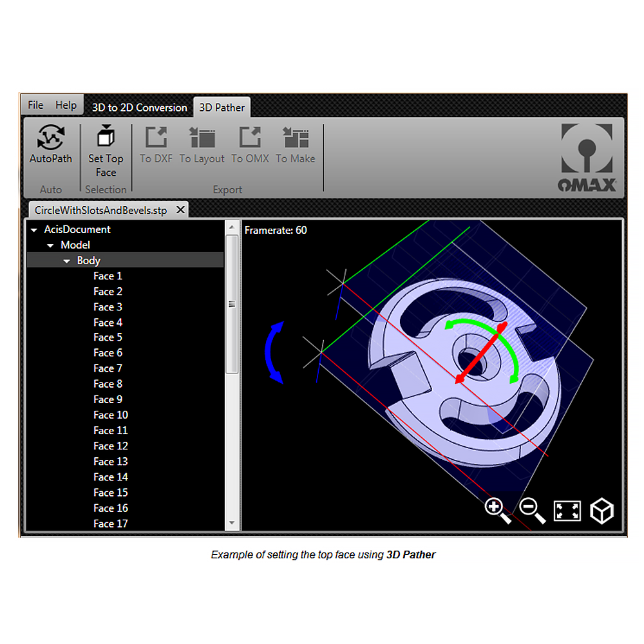
Task: Collapse the AcisDocument tree node
Action: [34, 230]
